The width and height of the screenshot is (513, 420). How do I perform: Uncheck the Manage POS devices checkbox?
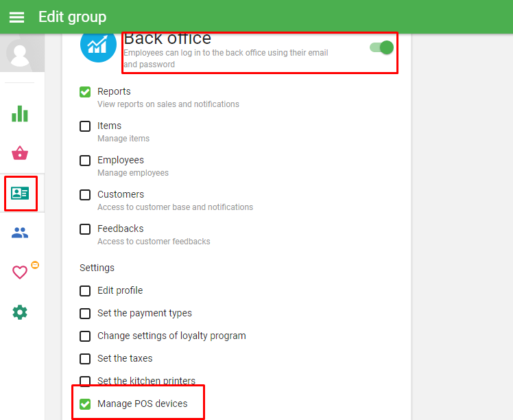85,404
